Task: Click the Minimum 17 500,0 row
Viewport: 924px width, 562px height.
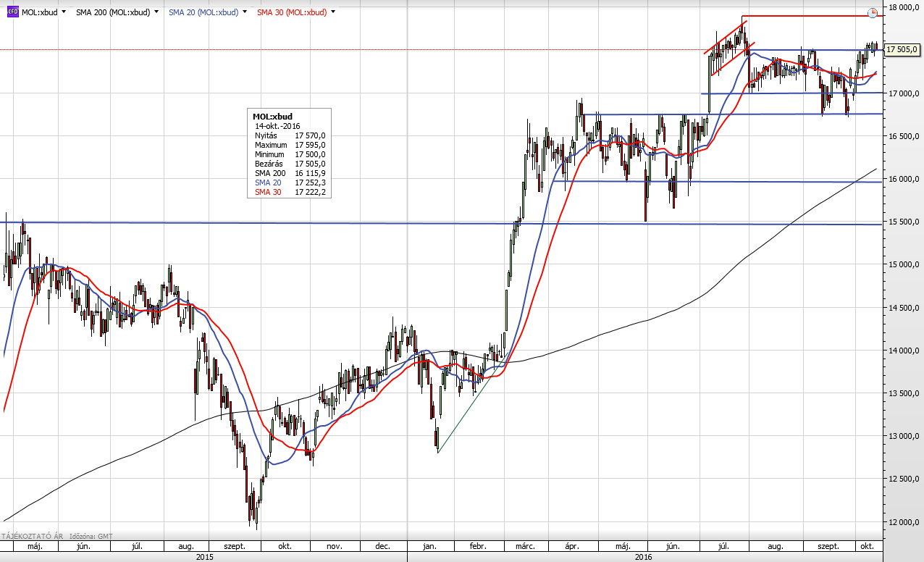Action: point(290,154)
